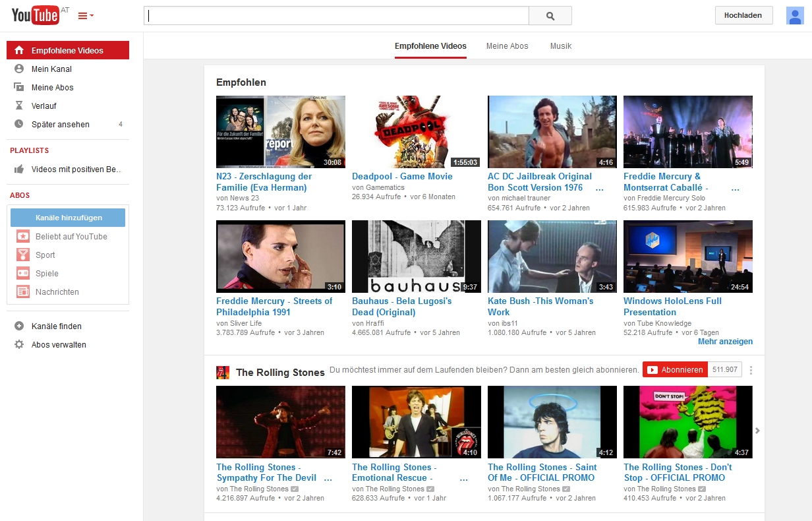This screenshot has width=812, height=521.
Task: Click the ABOS heading
Action: coord(20,195)
